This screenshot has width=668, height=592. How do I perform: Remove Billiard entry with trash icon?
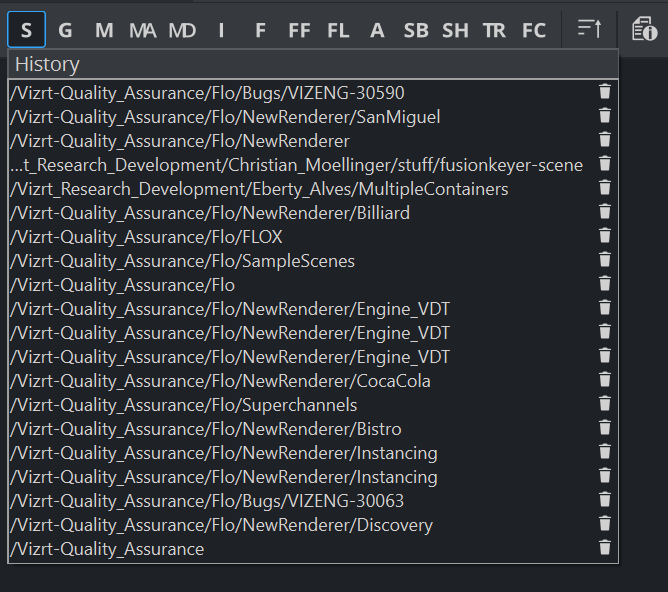point(604,212)
